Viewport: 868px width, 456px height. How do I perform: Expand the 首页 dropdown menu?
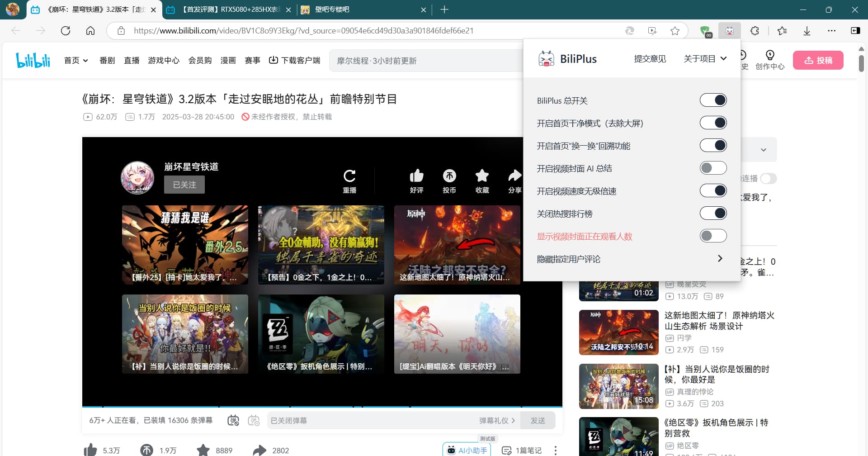pos(76,60)
